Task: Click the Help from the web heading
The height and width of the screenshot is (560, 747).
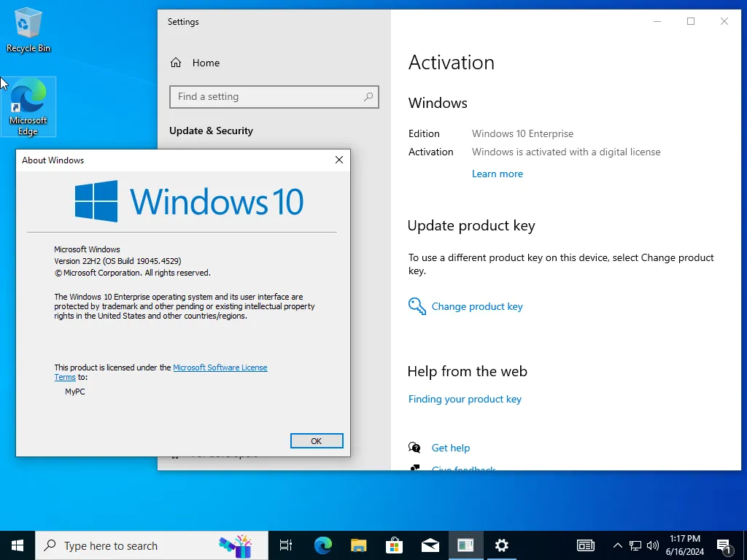Action: point(468,371)
